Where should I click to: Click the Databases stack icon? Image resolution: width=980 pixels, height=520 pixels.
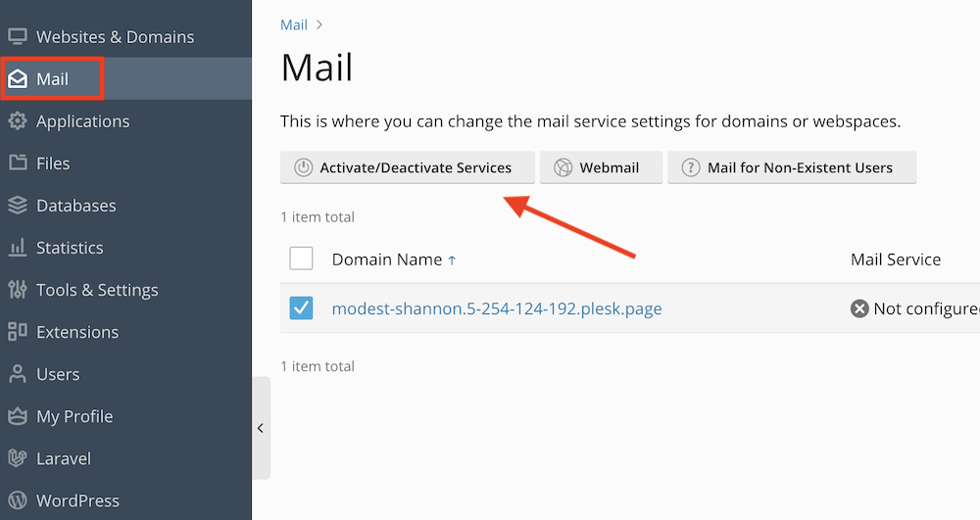17,206
